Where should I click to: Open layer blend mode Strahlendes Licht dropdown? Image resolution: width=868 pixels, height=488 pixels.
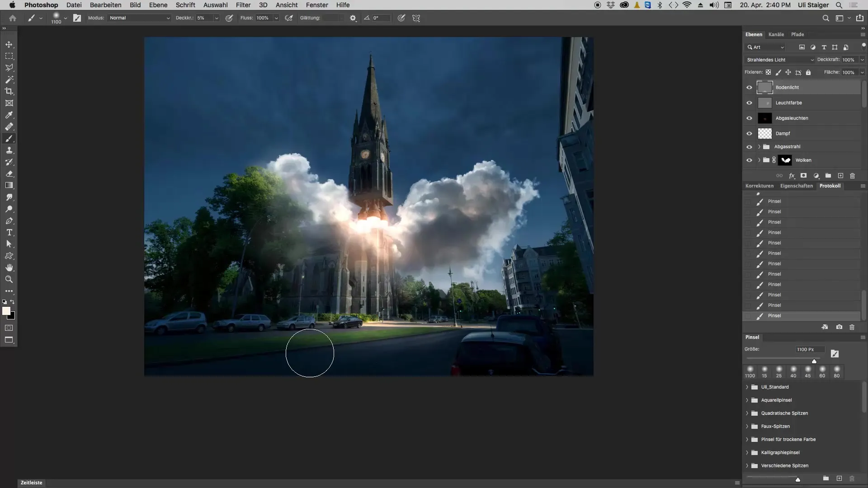[x=780, y=60]
